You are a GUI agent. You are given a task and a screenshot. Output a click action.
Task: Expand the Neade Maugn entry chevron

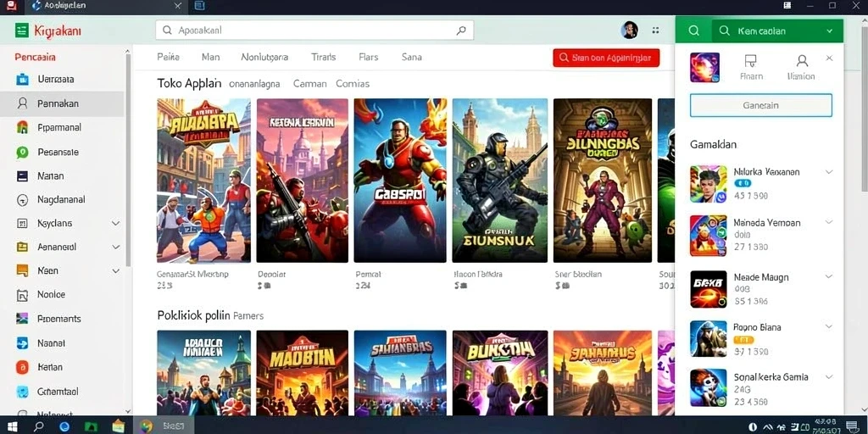click(829, 276)
